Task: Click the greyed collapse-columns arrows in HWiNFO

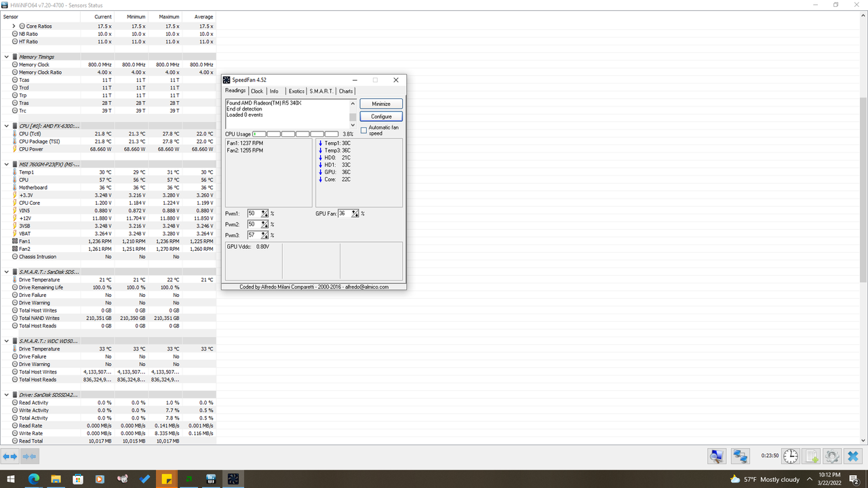Action: (x=30, y=457)
